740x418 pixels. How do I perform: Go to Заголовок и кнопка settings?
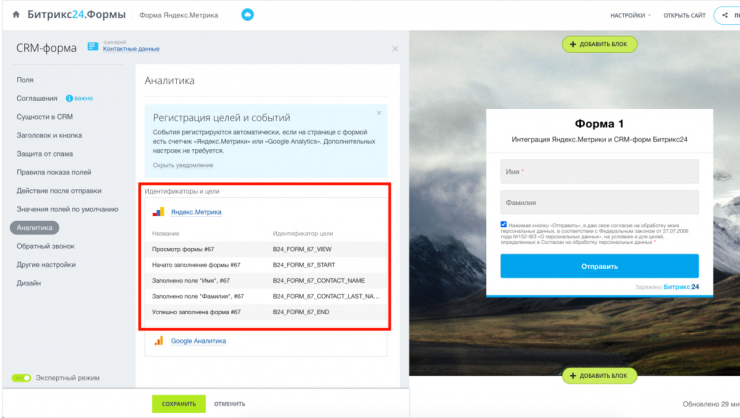(49, 135)
